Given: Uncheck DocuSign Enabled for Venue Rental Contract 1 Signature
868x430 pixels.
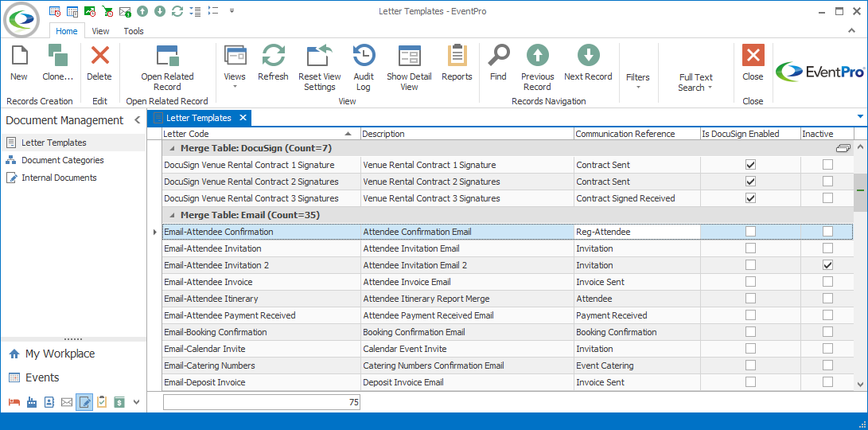Looking at the screenshot, I should (750, 165).
